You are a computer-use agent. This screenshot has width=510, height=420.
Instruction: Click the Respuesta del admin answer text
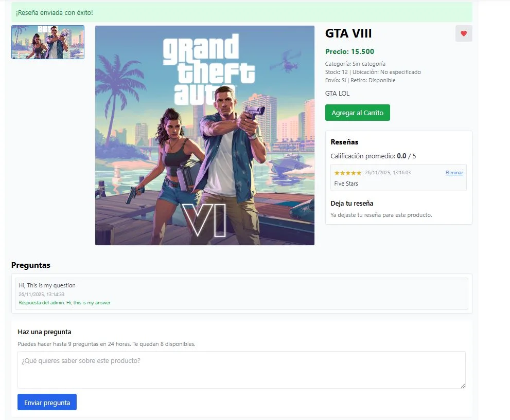click(64, 302)
